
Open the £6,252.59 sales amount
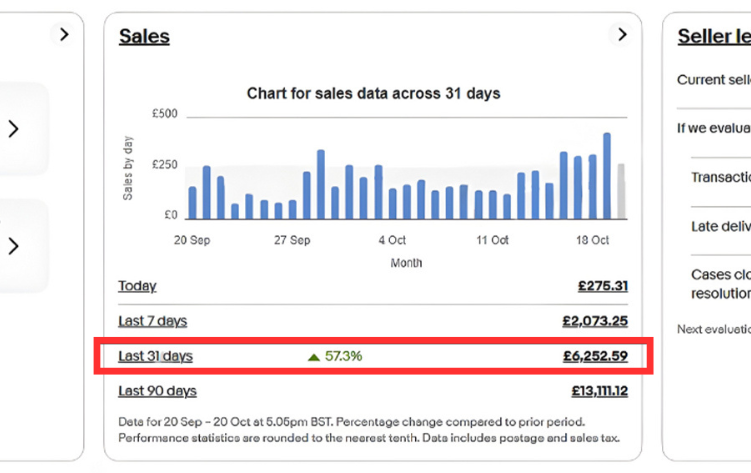click(x=595, y=356)
